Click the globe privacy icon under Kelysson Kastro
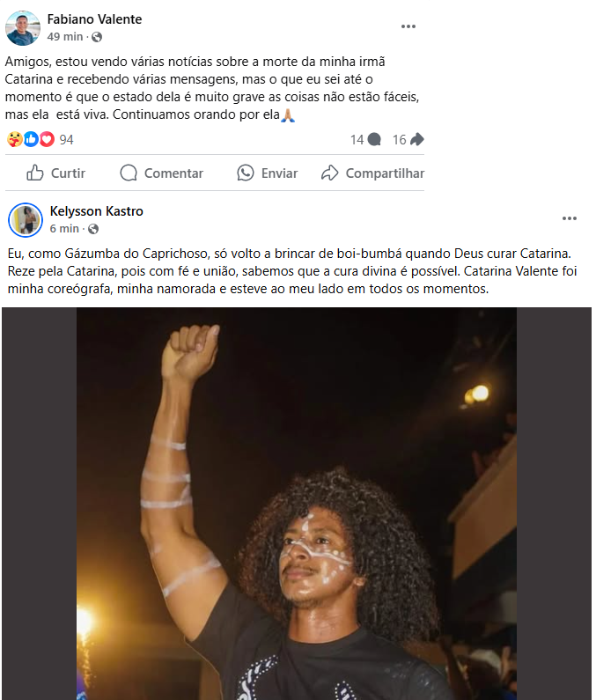Viewport: 596px width, 700px height. 93,229
